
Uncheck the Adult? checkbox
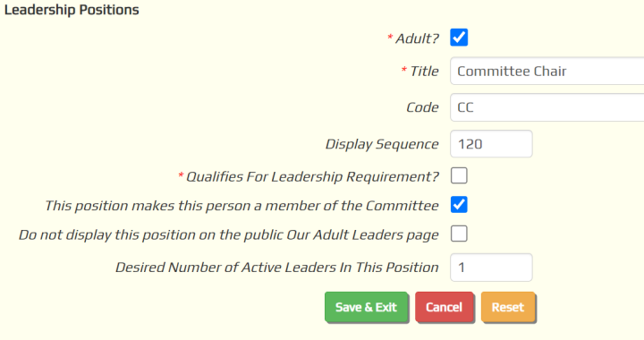click(x=459, y=38)
